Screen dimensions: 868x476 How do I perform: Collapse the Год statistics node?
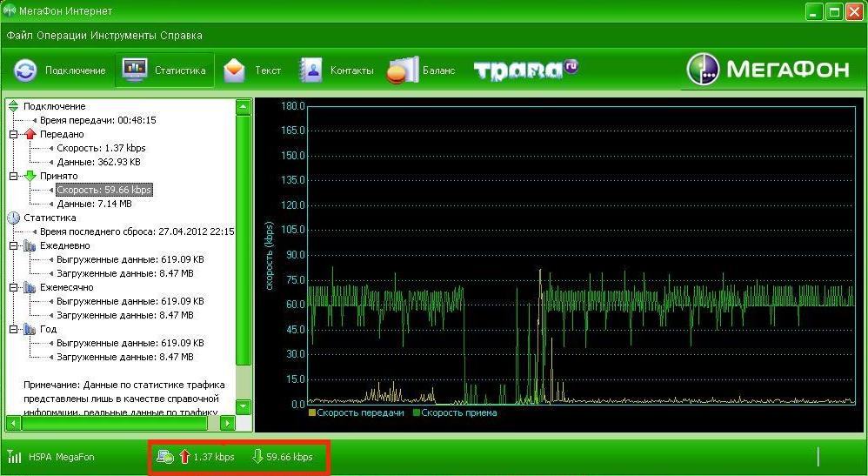[x=14, y=329]
